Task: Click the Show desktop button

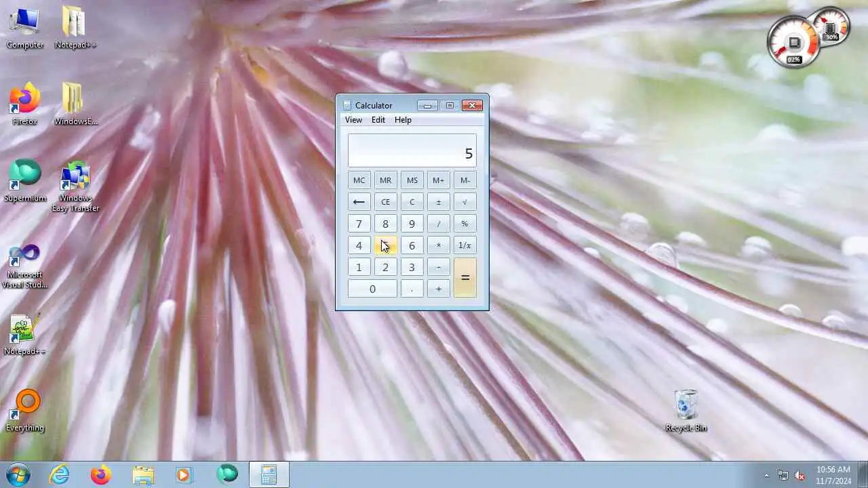Action: coord(863,474)
